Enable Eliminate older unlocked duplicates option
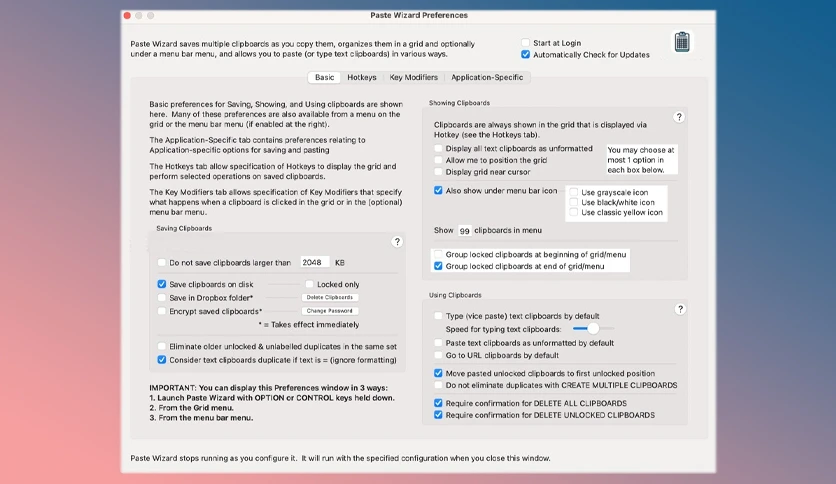 [162, 346]
